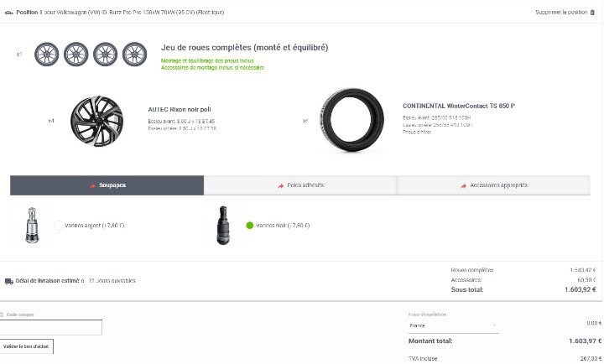The height and width of the screenshot is (364, 604).
Task: Click into the Code coupon input field
Action: (x=52, y=327)
